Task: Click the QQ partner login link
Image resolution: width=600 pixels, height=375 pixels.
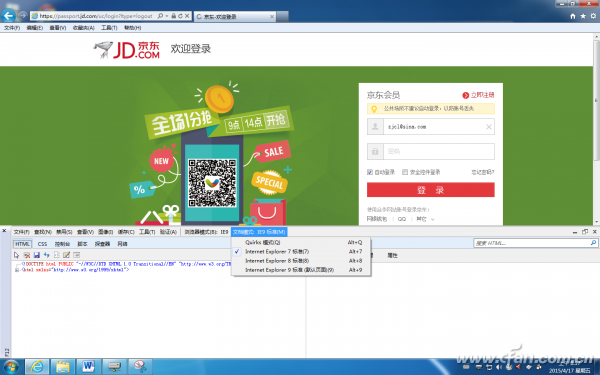Action: 402,219
